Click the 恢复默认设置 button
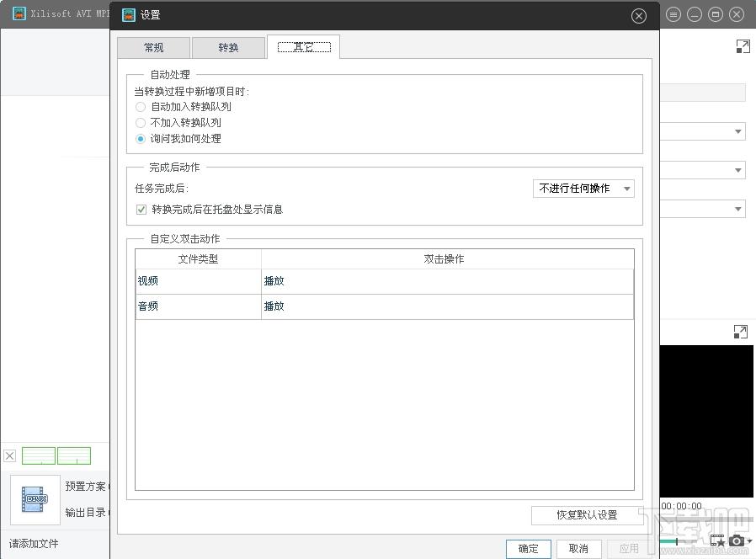The image size is (756, 559). click(586, 514)
